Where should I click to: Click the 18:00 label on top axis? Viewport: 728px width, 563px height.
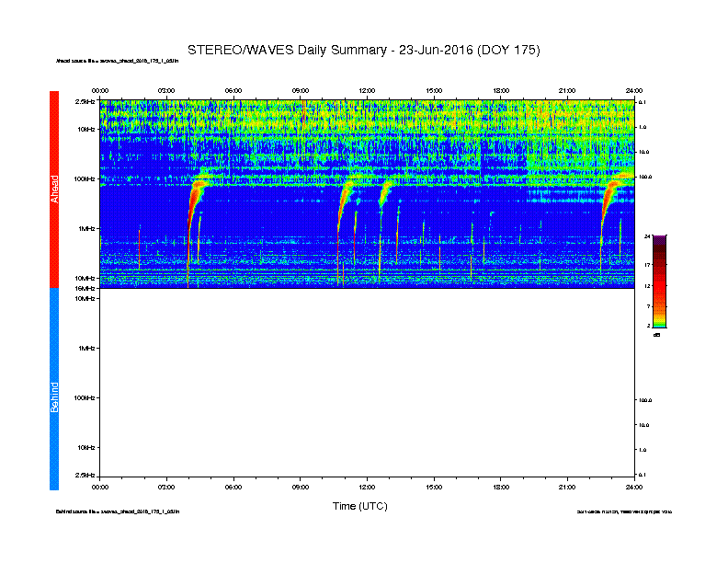pos(500,90)
